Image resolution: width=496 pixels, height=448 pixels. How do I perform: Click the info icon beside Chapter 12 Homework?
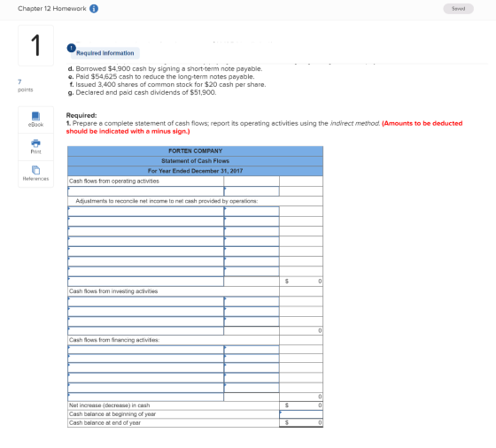94,9
